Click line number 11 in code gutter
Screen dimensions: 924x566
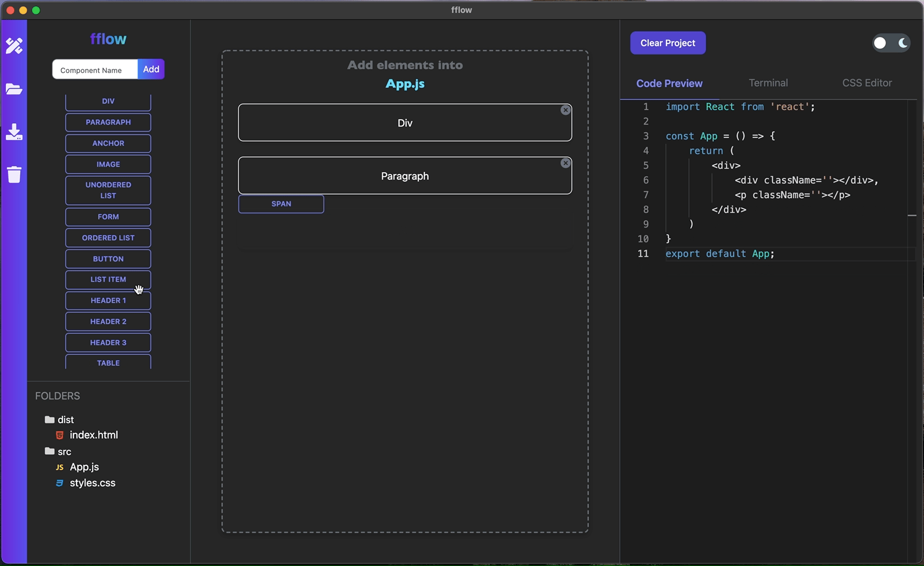(x=643, y=254)
